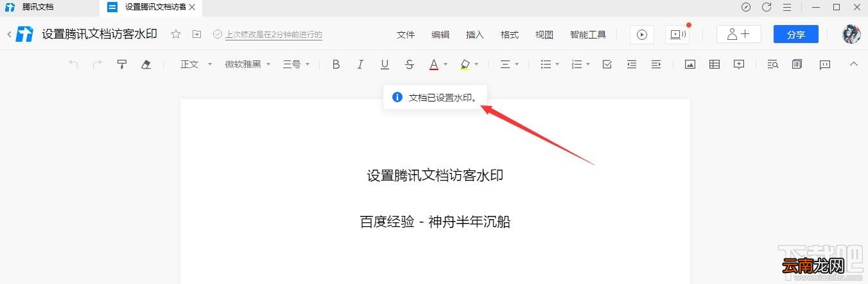The image size is (868, 284).
Task: Click the insert table icon
Action: pyautogui.click(x=715, y=64)
